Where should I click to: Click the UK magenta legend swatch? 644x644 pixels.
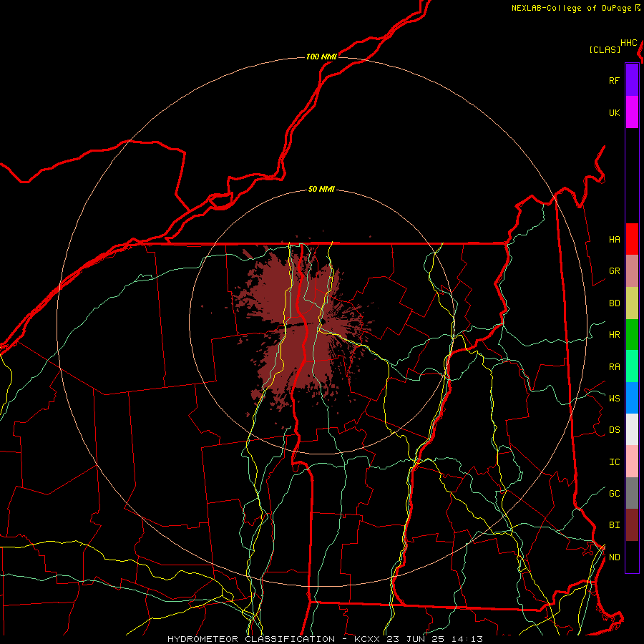coord(632,112)
